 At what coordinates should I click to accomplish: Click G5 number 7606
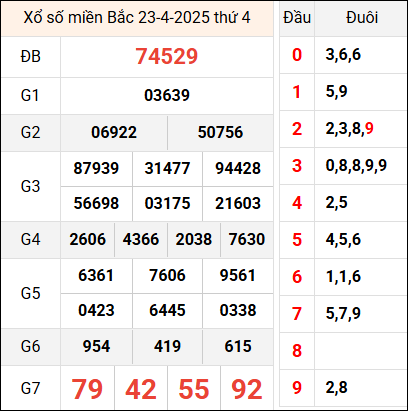167,275
